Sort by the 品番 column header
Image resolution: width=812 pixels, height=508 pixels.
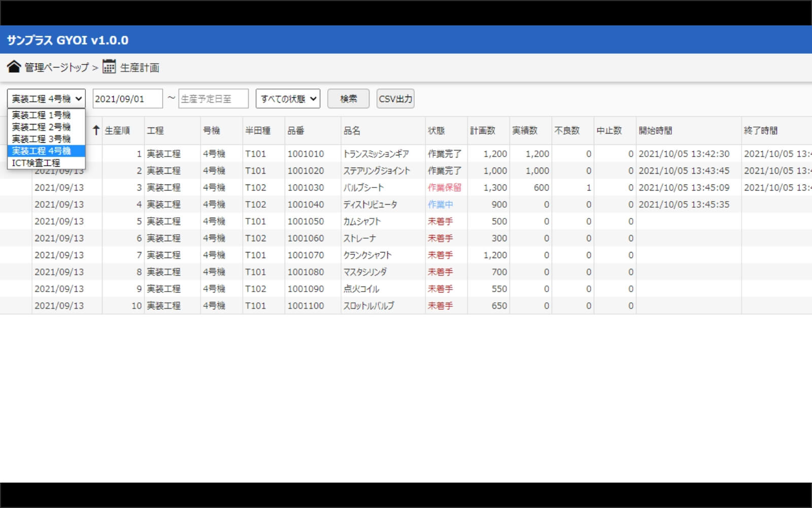point(296,131)
